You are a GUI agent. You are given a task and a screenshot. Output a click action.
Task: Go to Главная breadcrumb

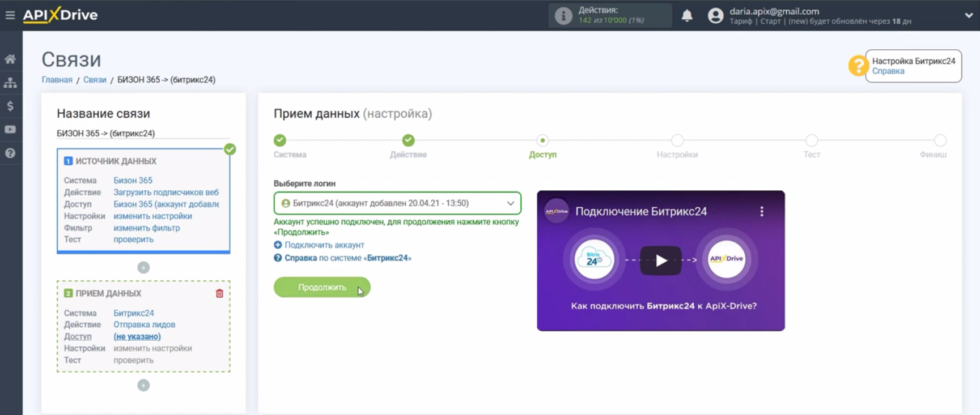[57, 80]
